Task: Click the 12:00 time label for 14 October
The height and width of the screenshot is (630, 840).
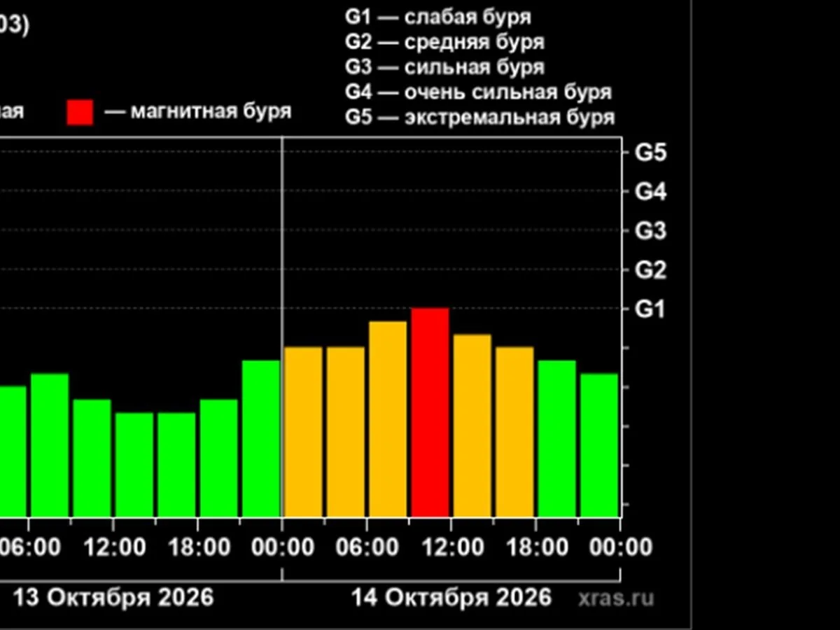Action: 451,547
